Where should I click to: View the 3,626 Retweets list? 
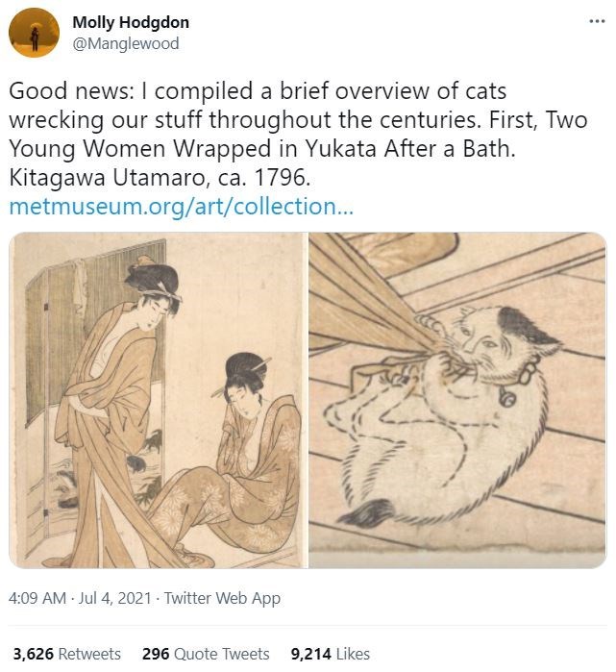pyautogui.click(x=66, y=654)
